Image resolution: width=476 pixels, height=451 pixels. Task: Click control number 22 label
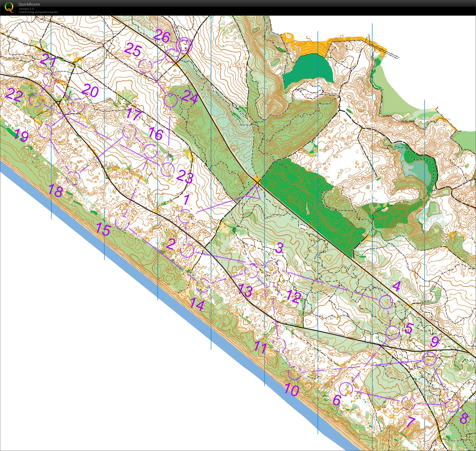(14, 95)
